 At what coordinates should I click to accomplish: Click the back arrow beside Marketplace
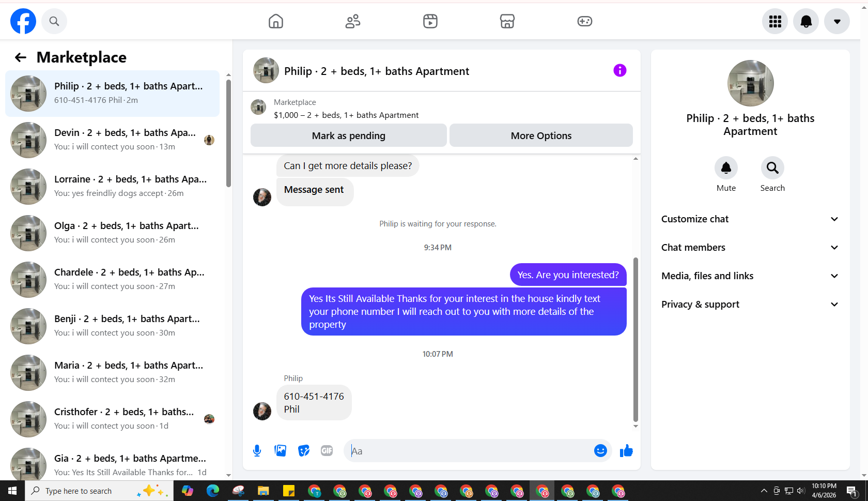[21, 57]
